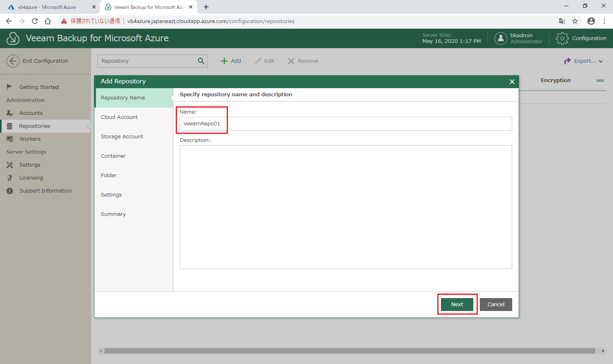Select the Summary wizard step
Screen dimensions: 613x364
point(134,214)
